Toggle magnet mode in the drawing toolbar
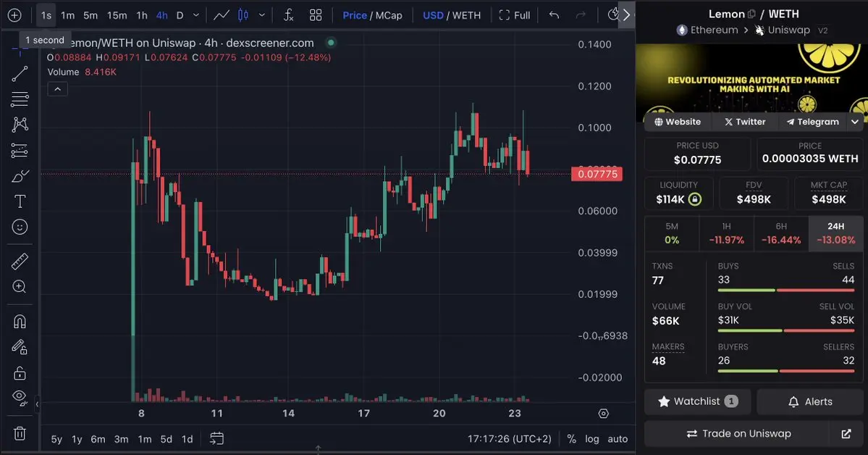The image size is (868, 455). point(20,322)
